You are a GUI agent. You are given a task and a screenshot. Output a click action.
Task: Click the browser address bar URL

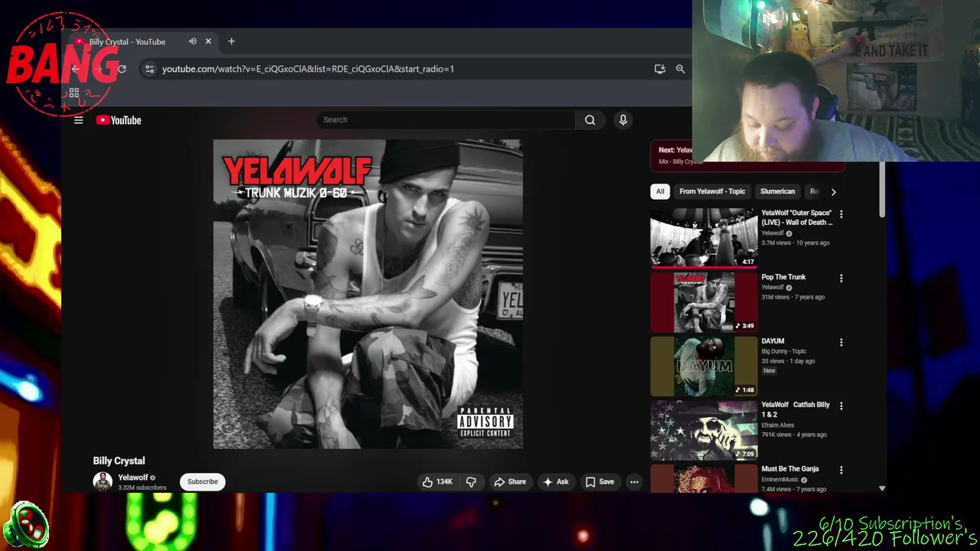(x=308, y=69)
